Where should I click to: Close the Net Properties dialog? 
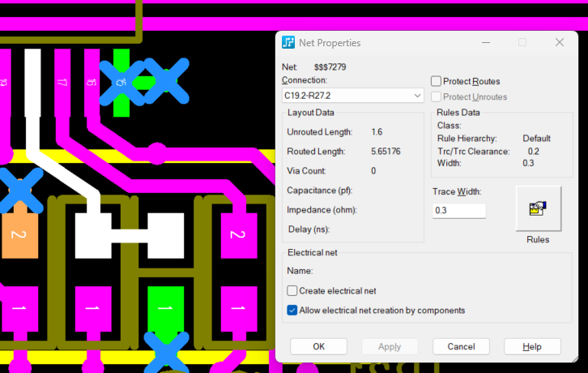click(x=559, y=42)
